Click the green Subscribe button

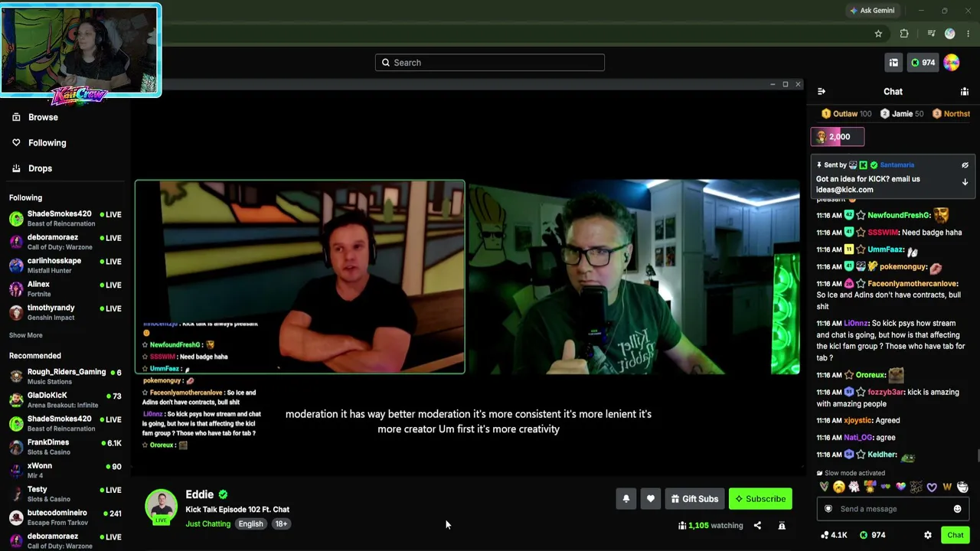[760, 499]
